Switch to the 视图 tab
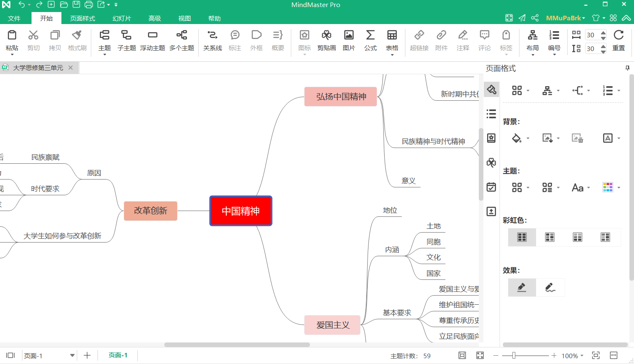634x364 pixels. [x=185, y=18]
